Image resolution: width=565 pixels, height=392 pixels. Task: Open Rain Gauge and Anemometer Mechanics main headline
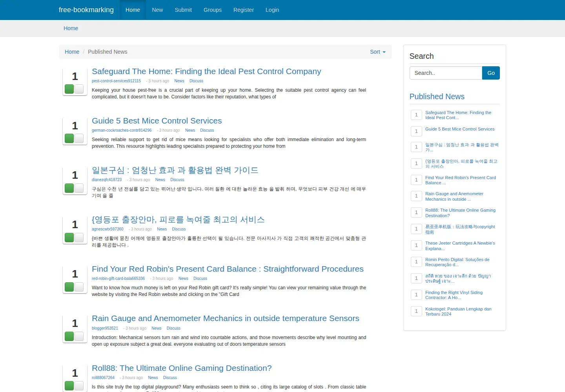click(x=226, y=318)
